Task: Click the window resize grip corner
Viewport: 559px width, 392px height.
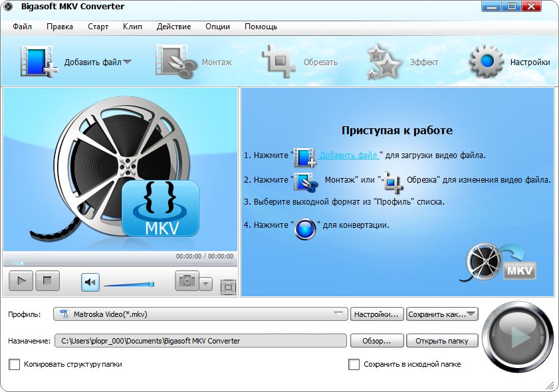Action: pos(551,386)
